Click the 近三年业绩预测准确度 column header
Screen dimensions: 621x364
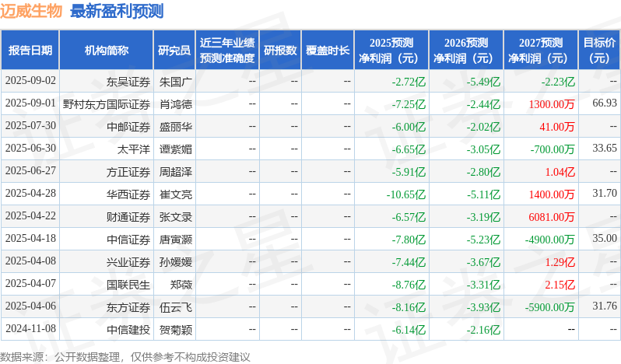(x=227, y=51)
